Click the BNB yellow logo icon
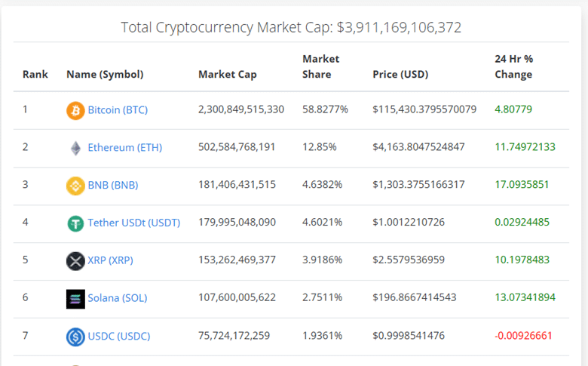This screenshot has height=366, width=588. tap(75, 186)
